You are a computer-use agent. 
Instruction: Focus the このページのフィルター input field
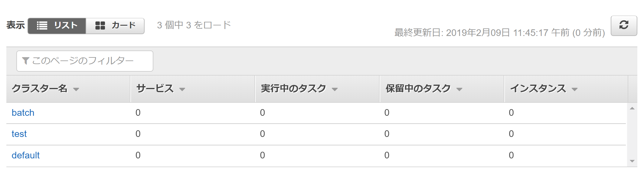pyautogui.click(x=88, y=61)
